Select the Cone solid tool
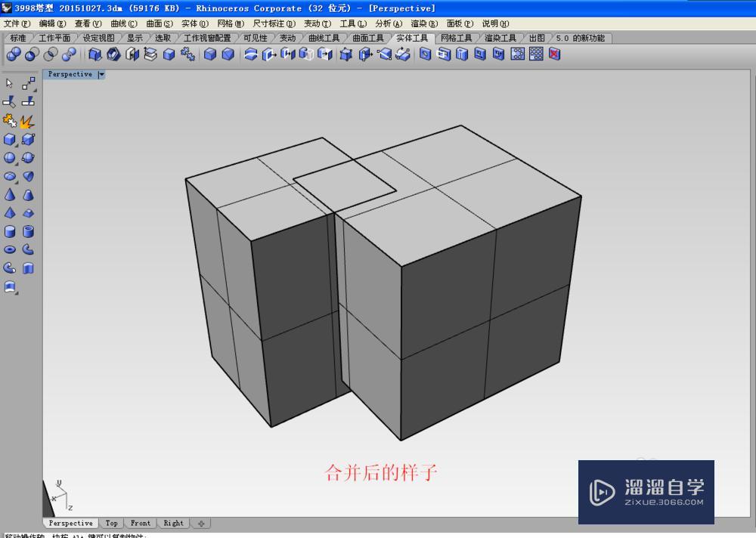The image size is (756, 538). pyautogui.click(x=10, y=195)
